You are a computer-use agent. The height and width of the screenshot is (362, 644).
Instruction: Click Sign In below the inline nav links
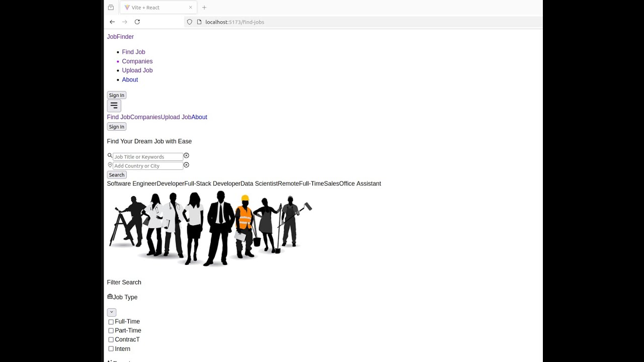click(x=117, y=127)
